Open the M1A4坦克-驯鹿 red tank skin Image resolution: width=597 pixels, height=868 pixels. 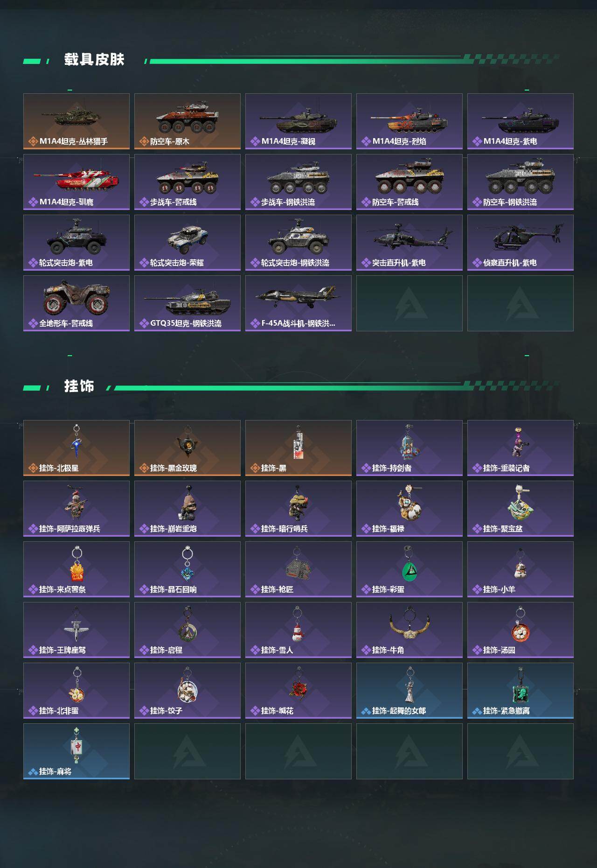pos(76,182)
